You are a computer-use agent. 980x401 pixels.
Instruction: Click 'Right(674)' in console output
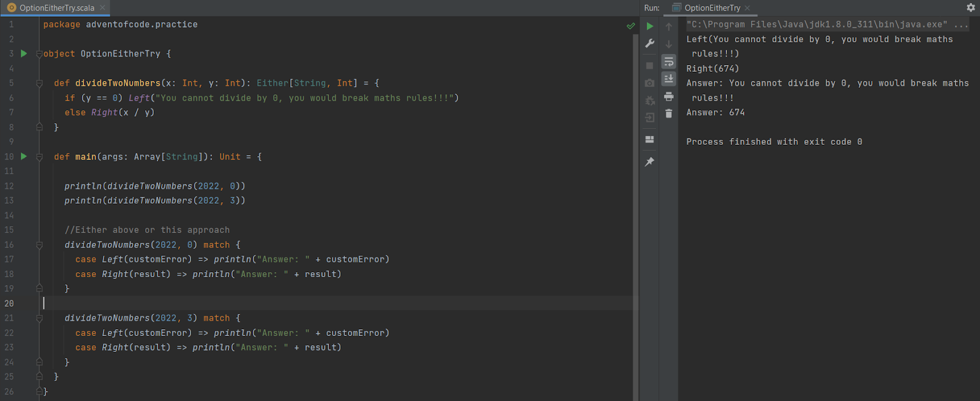(713, 69)
